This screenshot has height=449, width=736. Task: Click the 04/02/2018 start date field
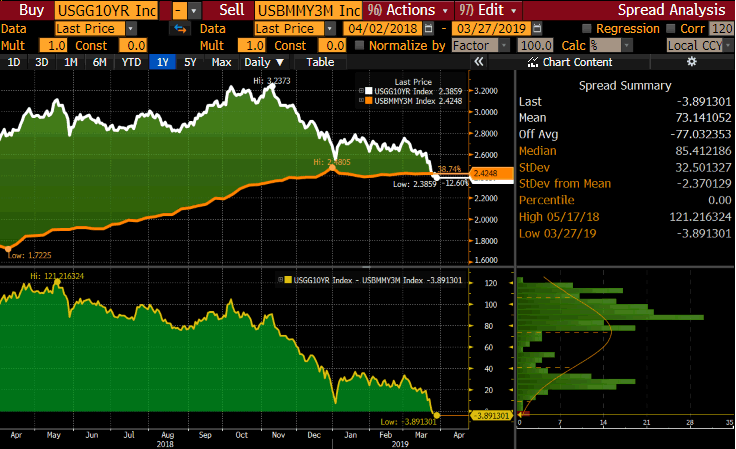pos(383,29)
